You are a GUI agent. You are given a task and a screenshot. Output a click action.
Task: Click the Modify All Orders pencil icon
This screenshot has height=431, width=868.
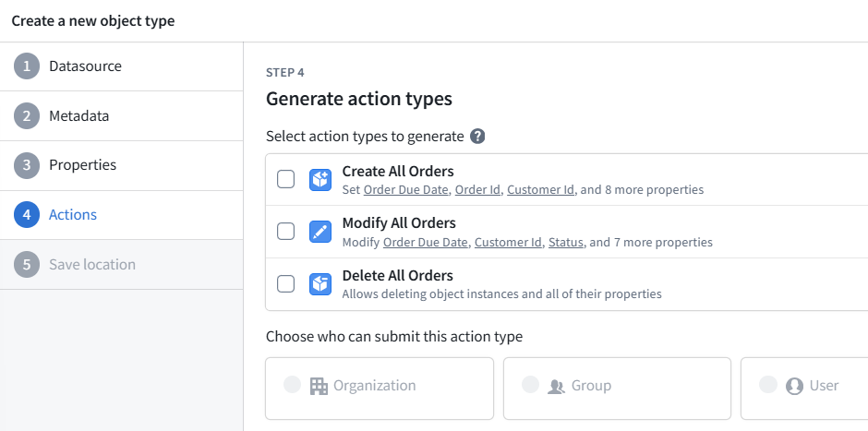pos(320,232)
